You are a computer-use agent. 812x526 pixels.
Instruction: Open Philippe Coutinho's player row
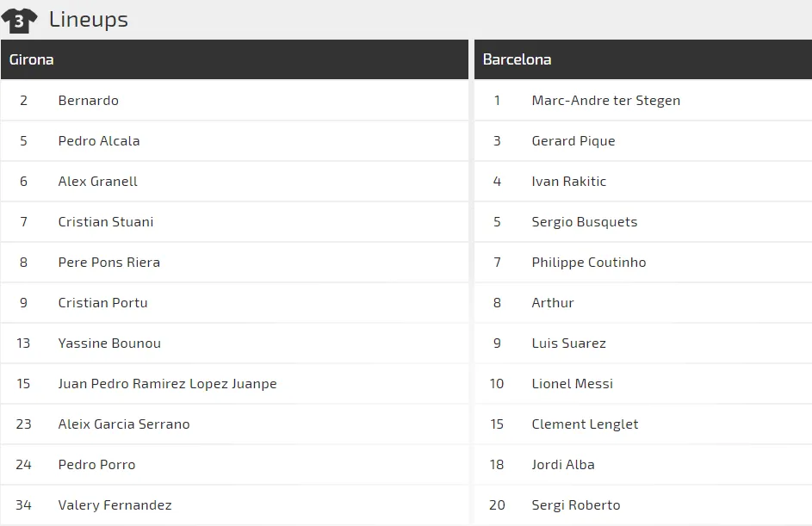click(x=589, y=263)
